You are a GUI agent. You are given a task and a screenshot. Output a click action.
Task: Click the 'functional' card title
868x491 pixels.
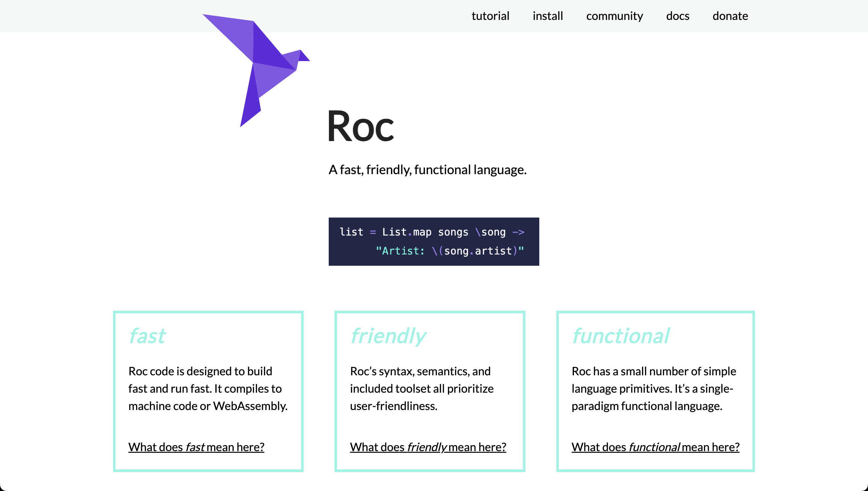(621, 336)
